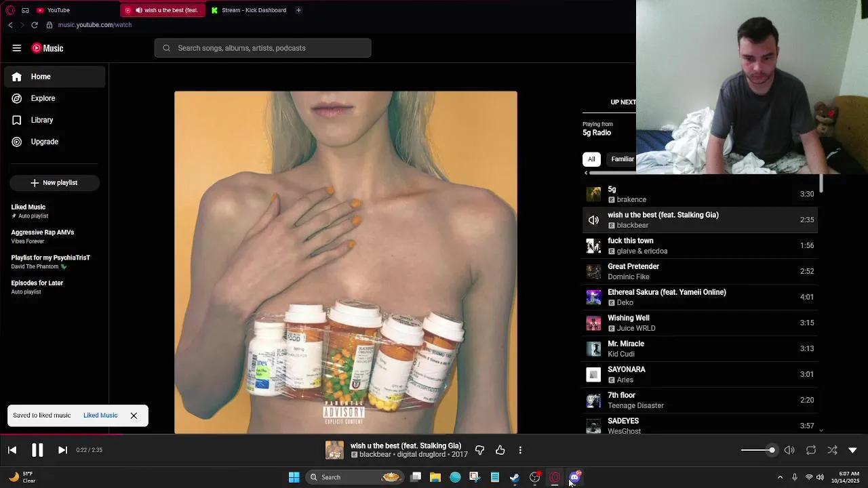
Task: Open OBS Studio from taskbar
Action: (535, 477)
